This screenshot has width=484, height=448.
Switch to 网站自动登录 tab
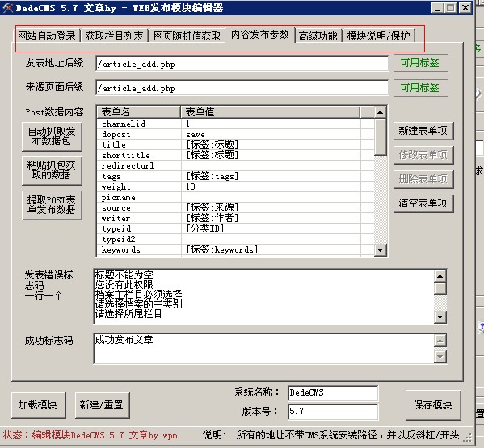(47, 36)
